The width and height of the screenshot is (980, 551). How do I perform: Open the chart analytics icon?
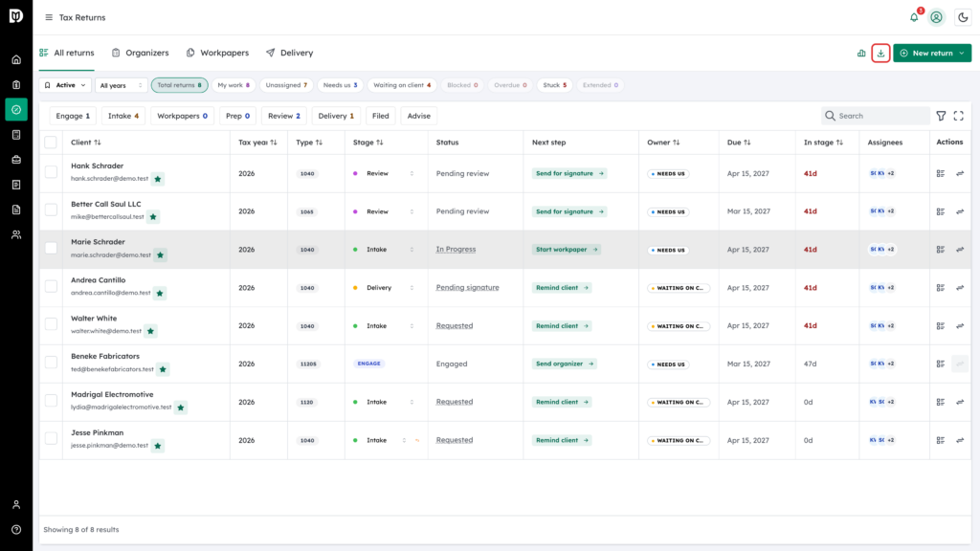pos(861,54)
